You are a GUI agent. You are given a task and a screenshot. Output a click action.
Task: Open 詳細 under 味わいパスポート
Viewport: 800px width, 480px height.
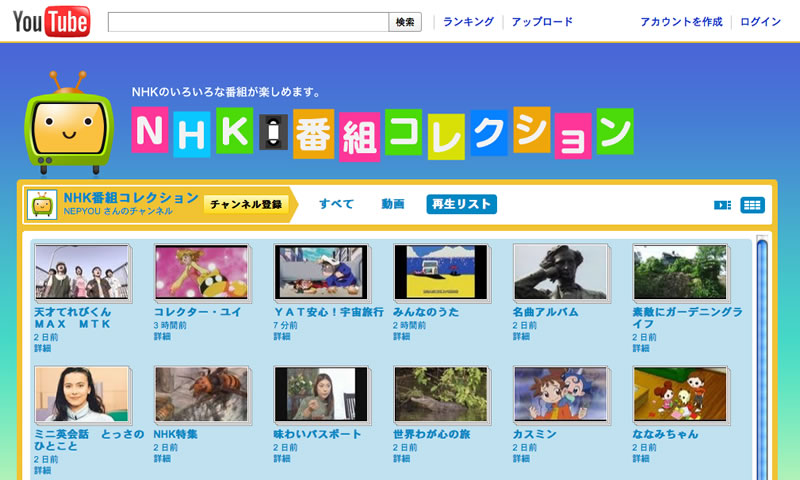282,459
